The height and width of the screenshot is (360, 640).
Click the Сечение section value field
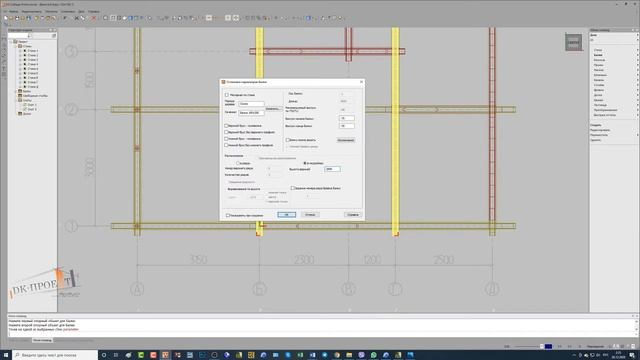click(x=251, y=112)
